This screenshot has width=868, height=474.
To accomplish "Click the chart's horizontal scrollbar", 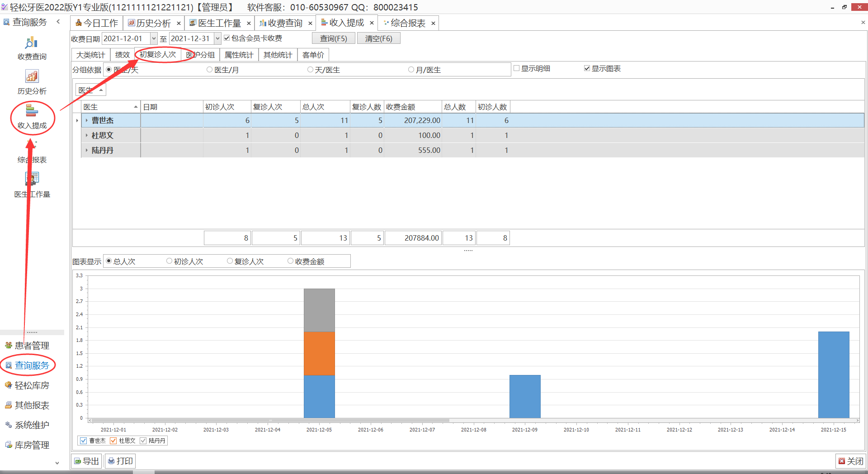I will pyautogui.click(x=270, y=421).
